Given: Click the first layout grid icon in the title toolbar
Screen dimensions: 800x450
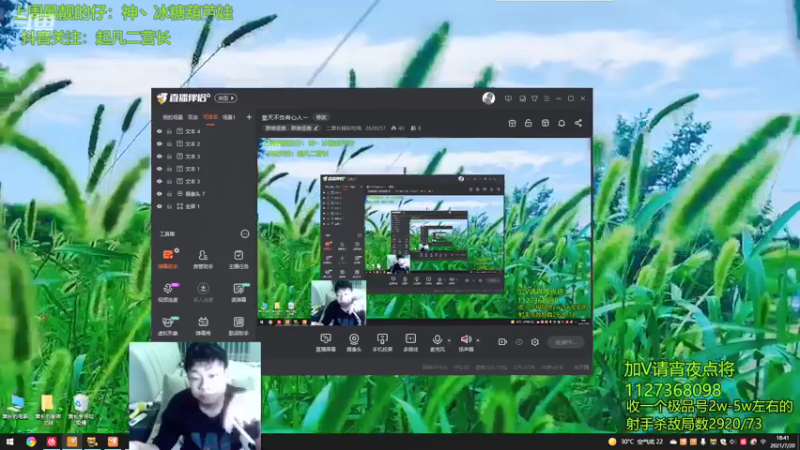Looking at the screenshot, I should click(x=512, y=123).
